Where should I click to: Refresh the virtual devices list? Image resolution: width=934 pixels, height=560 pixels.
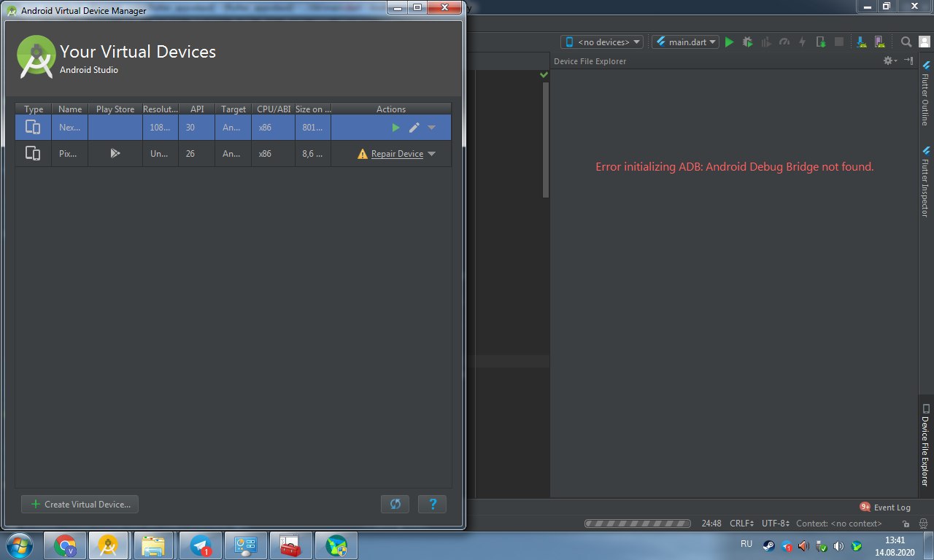tap(395, 504)
